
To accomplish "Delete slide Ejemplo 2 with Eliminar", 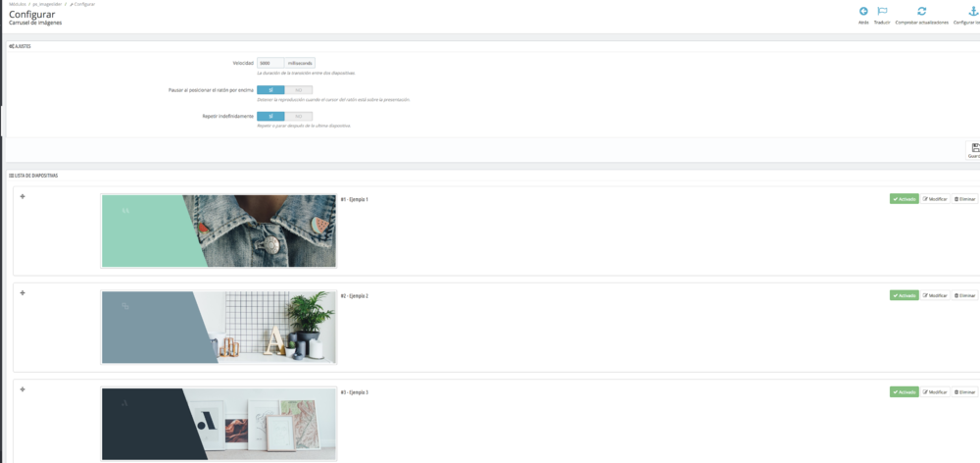I will pos(965,295).
